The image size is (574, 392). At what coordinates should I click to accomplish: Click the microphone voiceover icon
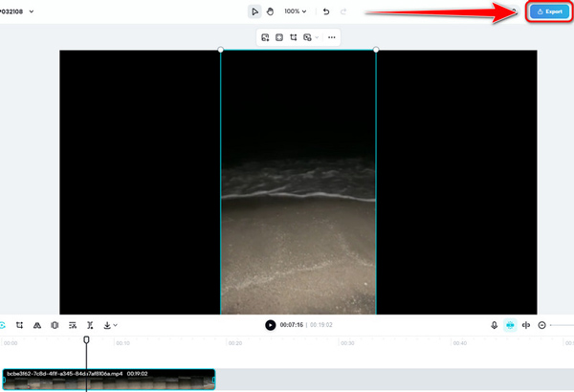[x=494, y=325]
